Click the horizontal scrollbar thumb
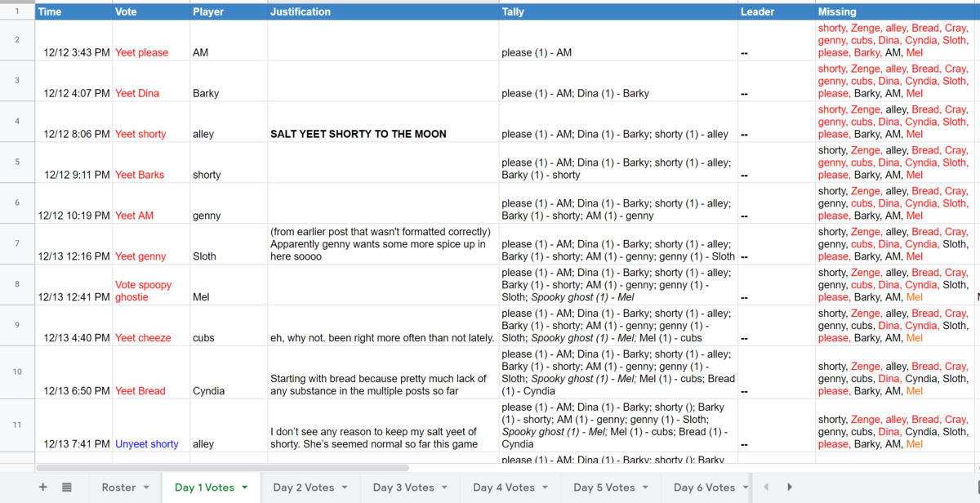The height and width of the screenshot is (503, 980). pyautogui.click(x=222, y=468)
